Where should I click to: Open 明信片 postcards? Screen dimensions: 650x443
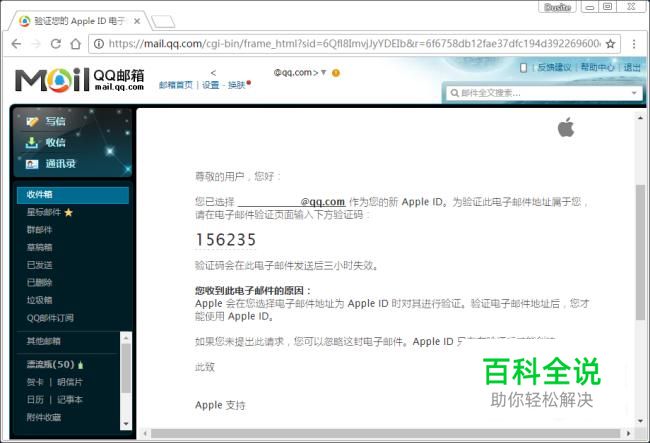point(70,382)
